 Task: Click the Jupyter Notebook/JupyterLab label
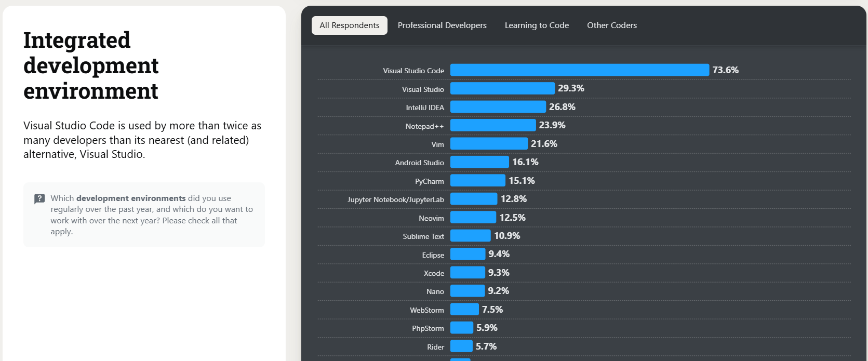pyautogui.click(x=395, y=199)
